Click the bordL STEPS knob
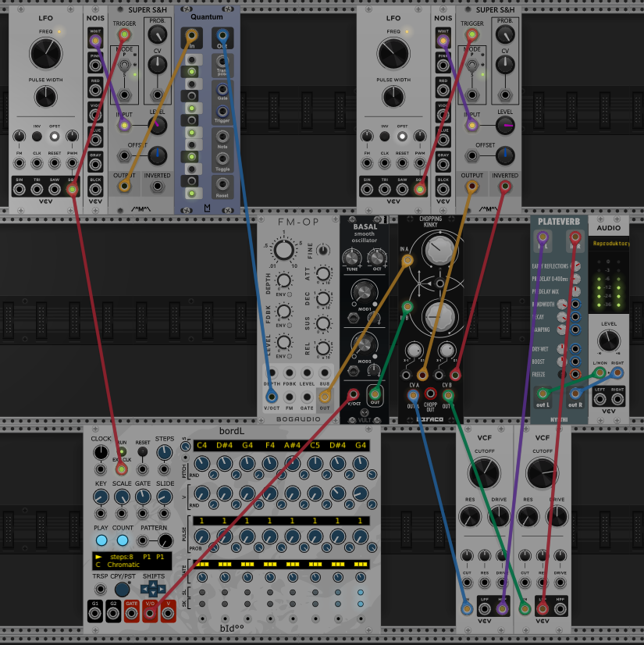Viewport: 644px width, 645px height. (165, 452)
